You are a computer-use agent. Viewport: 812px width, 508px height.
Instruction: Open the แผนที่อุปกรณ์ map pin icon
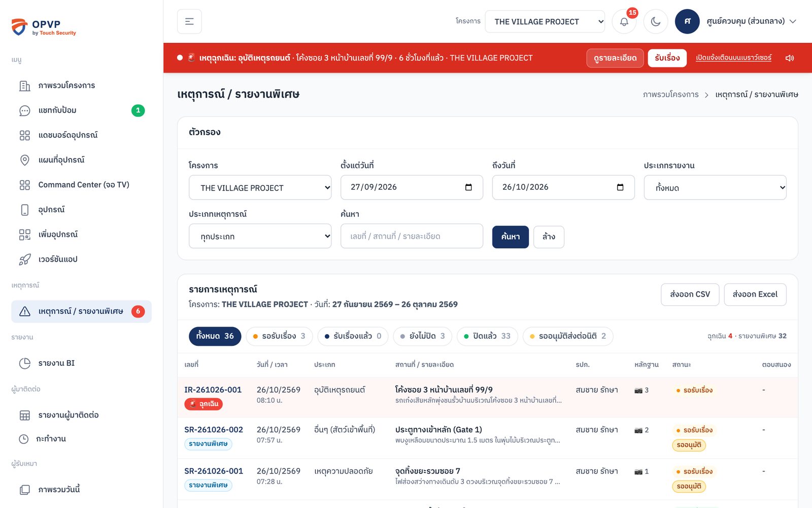click(x=24, y=160)
